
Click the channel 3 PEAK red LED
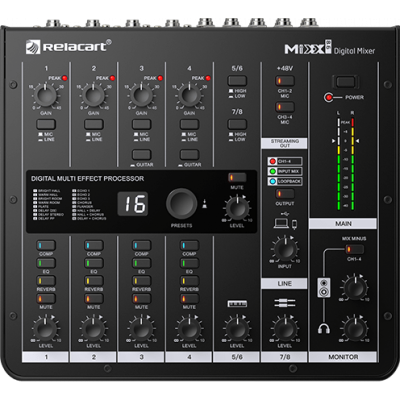(160, 78)
